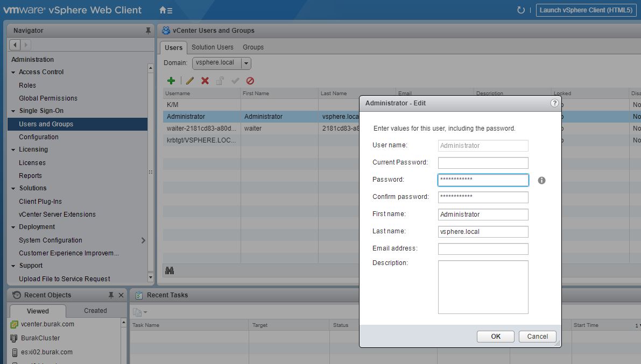Sort users by Username column
This screenshot has width=641, height=364.
point(201,94)
